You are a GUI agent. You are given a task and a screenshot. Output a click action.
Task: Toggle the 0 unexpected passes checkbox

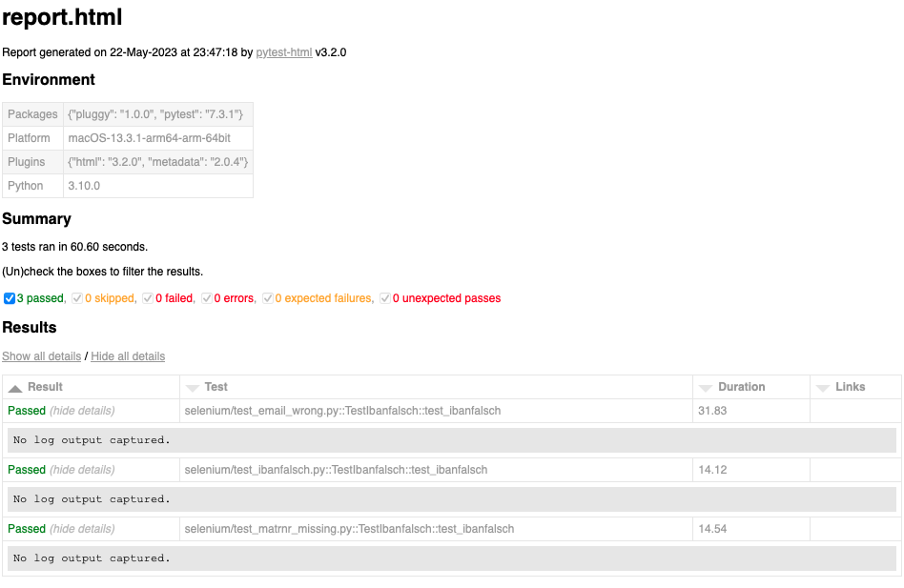(385, 298)
